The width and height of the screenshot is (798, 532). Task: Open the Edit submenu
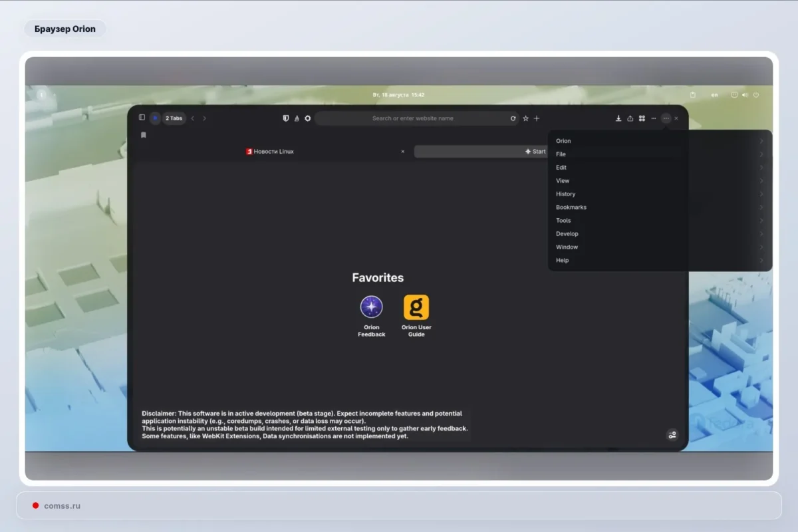[660, 168]
